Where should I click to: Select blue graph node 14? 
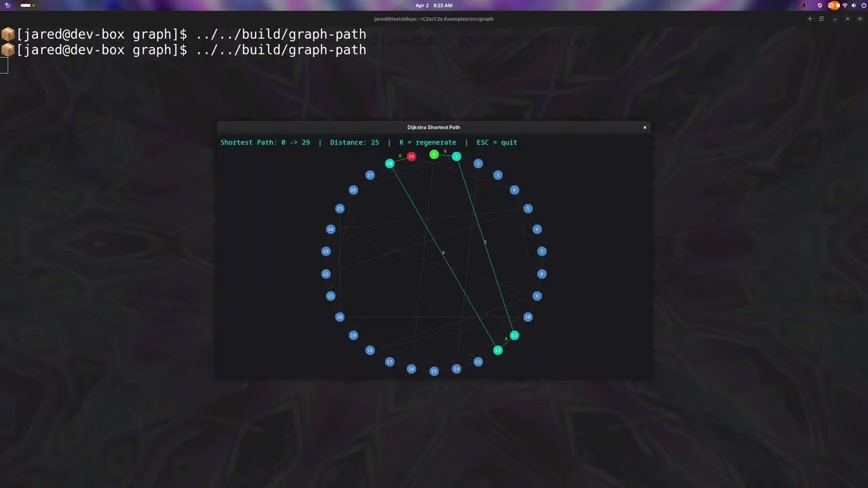456,369
